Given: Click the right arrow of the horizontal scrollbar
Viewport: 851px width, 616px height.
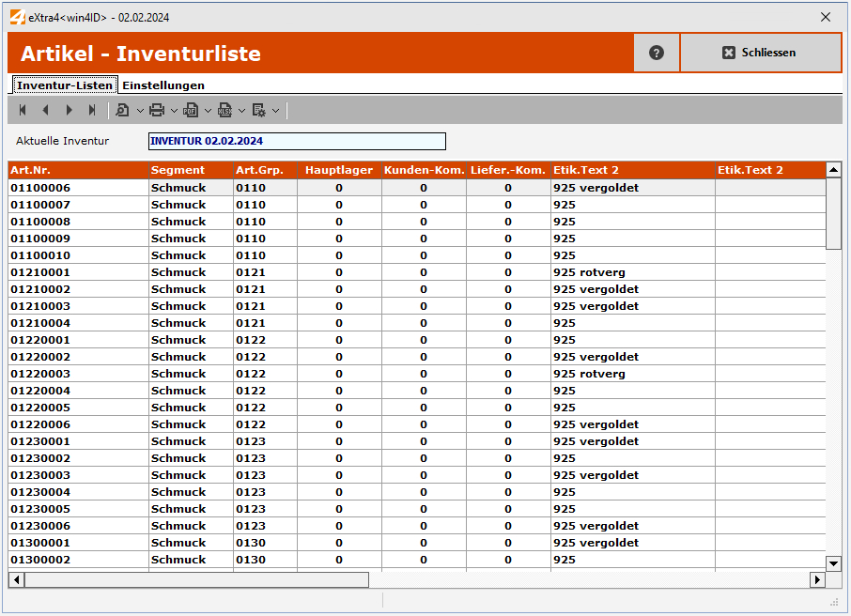Looking at the screenshot, I should point(816,580).
